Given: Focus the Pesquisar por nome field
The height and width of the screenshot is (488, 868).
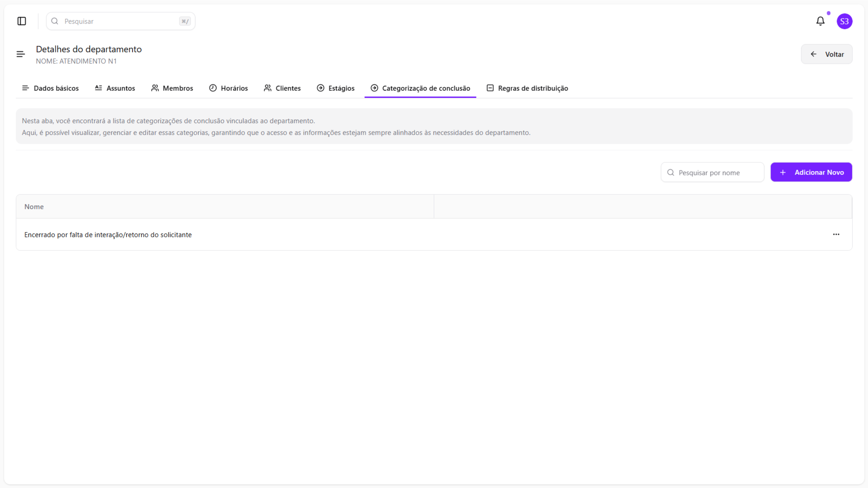Looking at the screenshot, I should [x=718, y=172].
